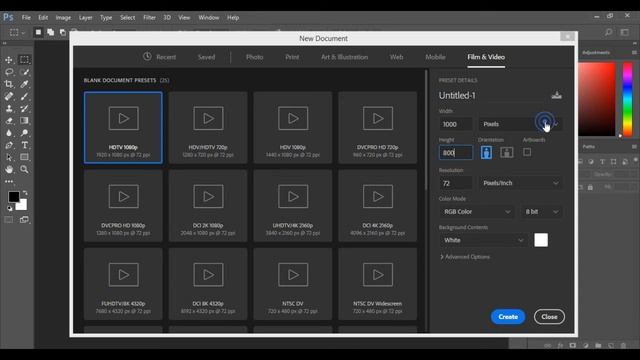Reset to default foreground and background colors
This screenshot has width=640, height=360.
pos(9,208)
